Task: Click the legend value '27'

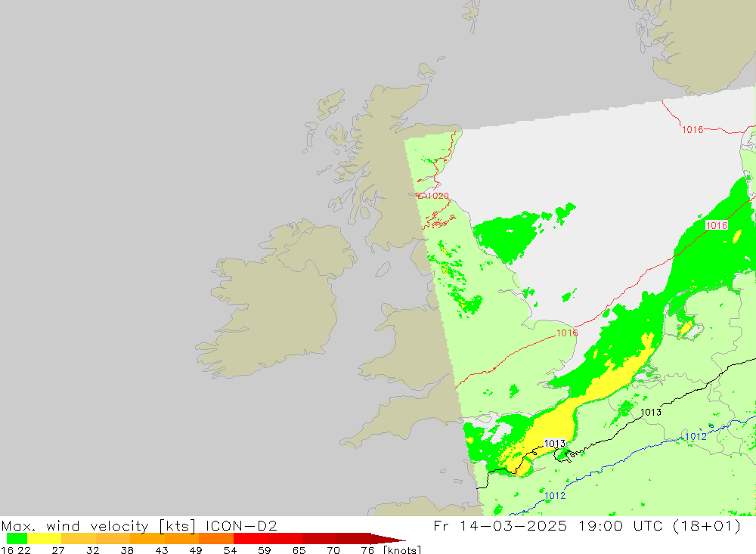Action: (58, 550)
